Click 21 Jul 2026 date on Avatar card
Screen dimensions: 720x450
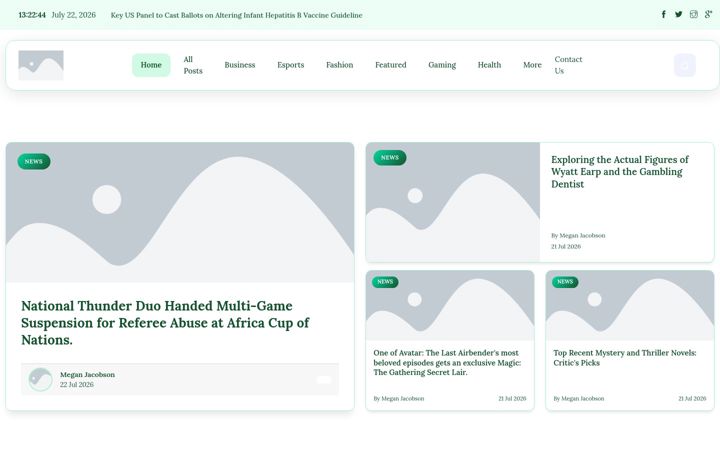click(x=512, y=399)
